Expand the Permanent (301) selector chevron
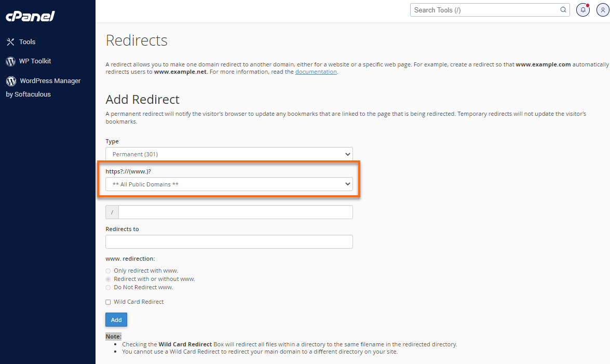The image size is (610, 364). coord(348,154)
